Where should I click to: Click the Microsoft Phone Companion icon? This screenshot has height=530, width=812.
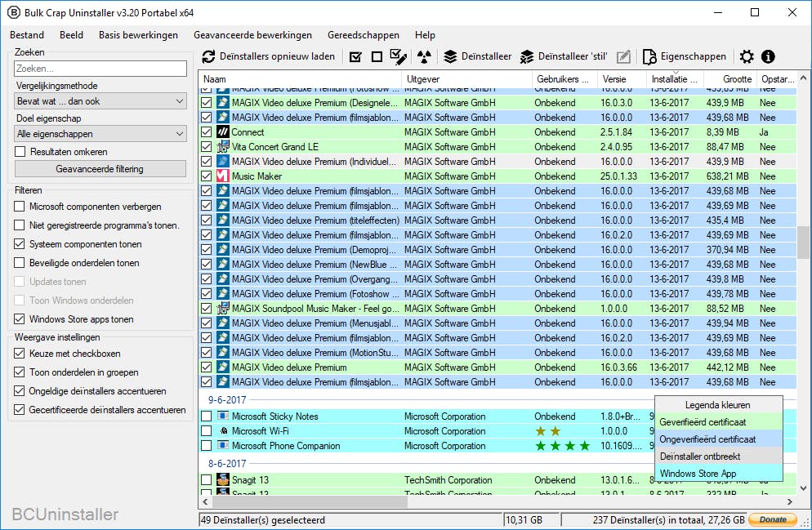(223, 446)
